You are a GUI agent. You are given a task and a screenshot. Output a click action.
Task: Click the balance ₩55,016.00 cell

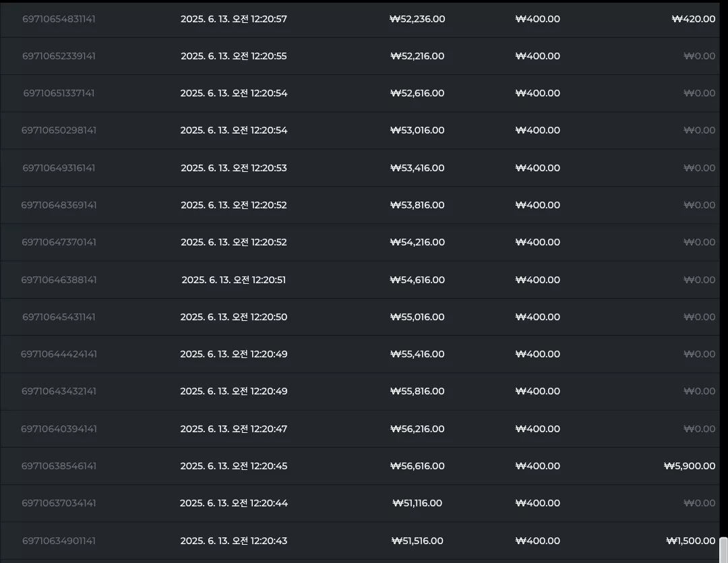pyautogui.click(x=417, y=317)
